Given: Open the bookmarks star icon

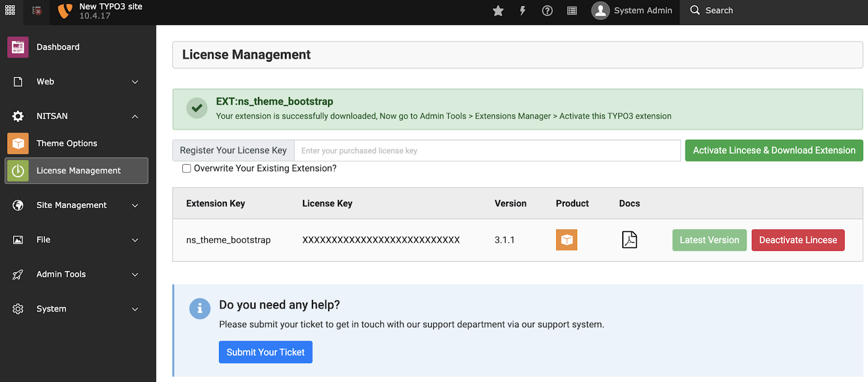Looking at the screenshot, I should [x=498, y=11].
